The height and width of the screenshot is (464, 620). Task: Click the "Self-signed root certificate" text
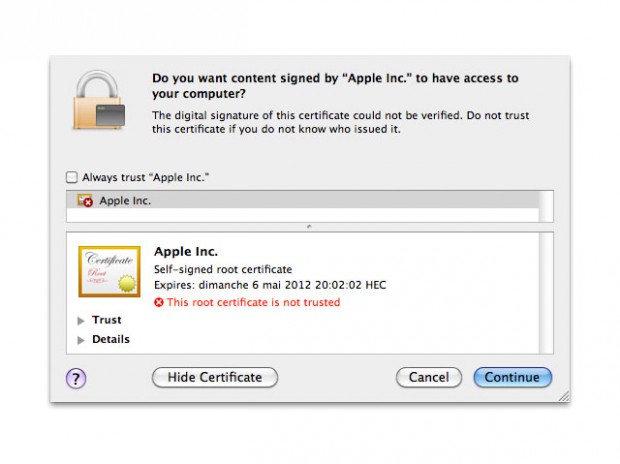click(x=222, y=270)
